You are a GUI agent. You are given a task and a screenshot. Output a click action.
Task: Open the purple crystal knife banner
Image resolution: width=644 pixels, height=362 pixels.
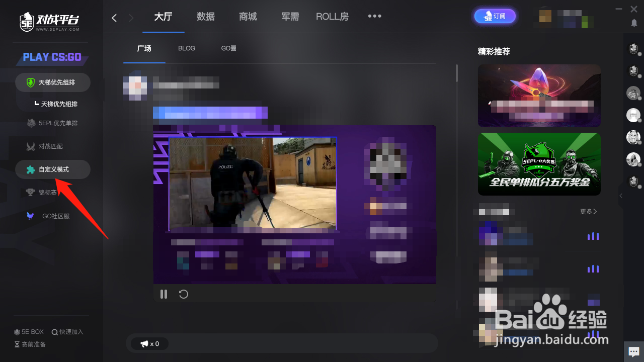click(x=539, y=96)
